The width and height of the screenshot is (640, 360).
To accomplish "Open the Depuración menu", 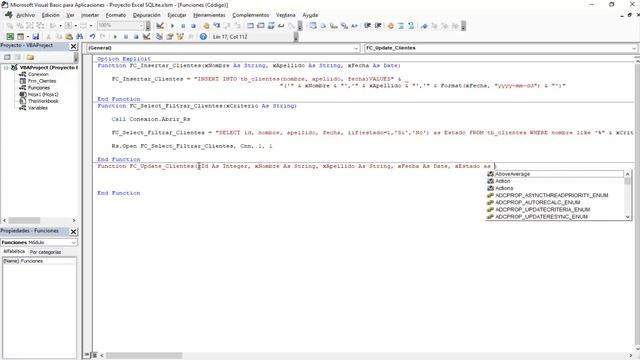I will point(147,15).
